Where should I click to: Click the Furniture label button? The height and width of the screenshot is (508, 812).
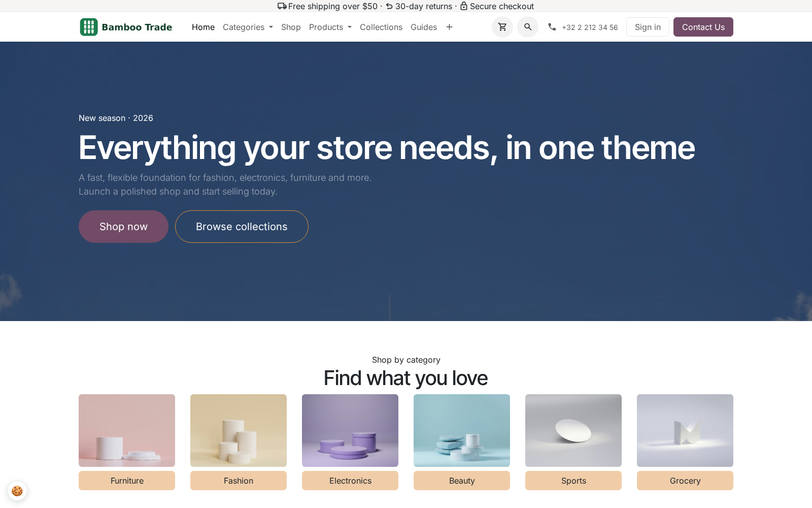(x=127, y=481)
